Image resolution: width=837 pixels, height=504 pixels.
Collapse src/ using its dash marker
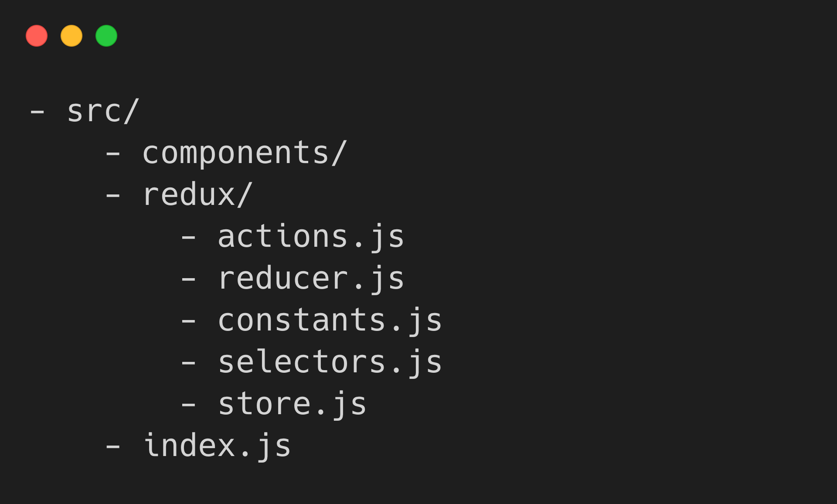37,112
